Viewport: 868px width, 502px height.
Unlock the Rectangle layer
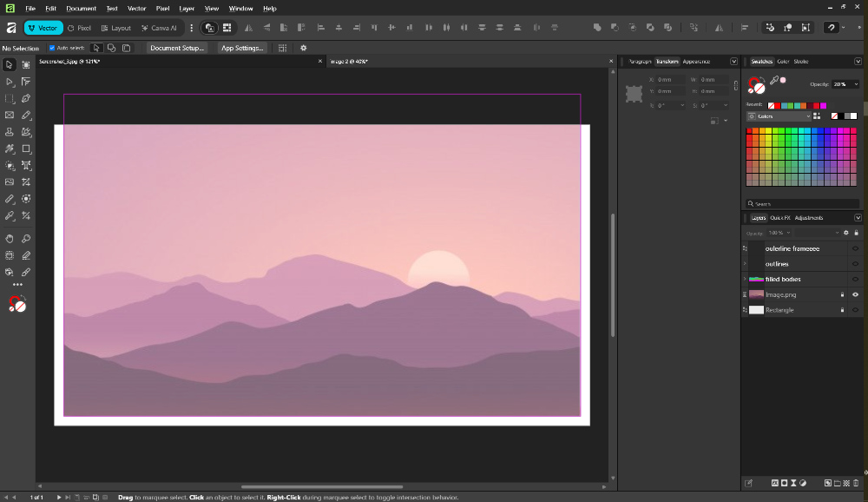click(843, 310)
